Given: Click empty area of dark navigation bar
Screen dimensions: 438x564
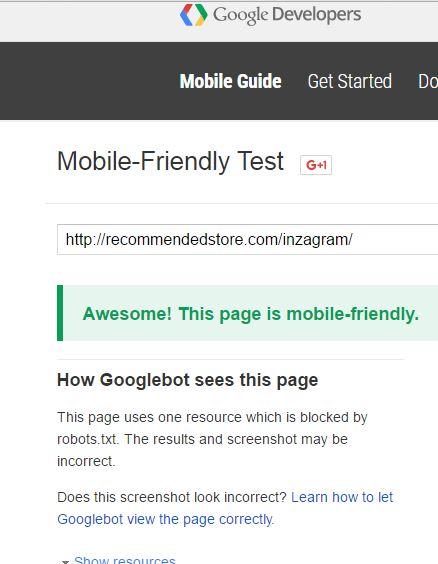Looking at the screenshot, I should click(90, 81).
